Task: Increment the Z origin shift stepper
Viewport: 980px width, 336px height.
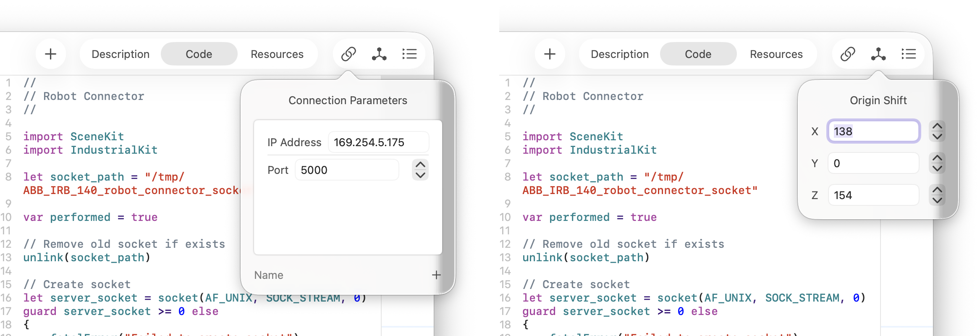Action: 937,190
